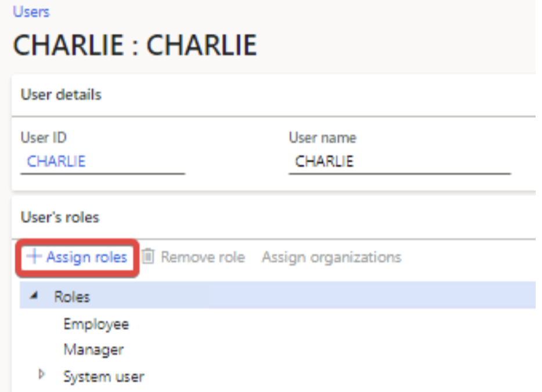The width and height of the screenshot is (542, 392).
Task: Click the trash can icon for Remove role
Action: (x=149, y=257)
